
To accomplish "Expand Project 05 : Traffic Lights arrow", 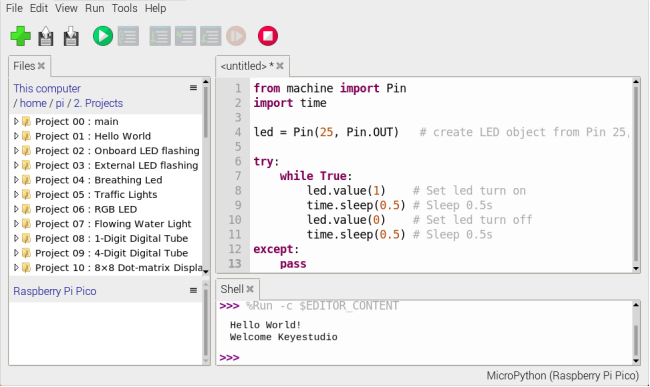I will (x=16, y=194).
